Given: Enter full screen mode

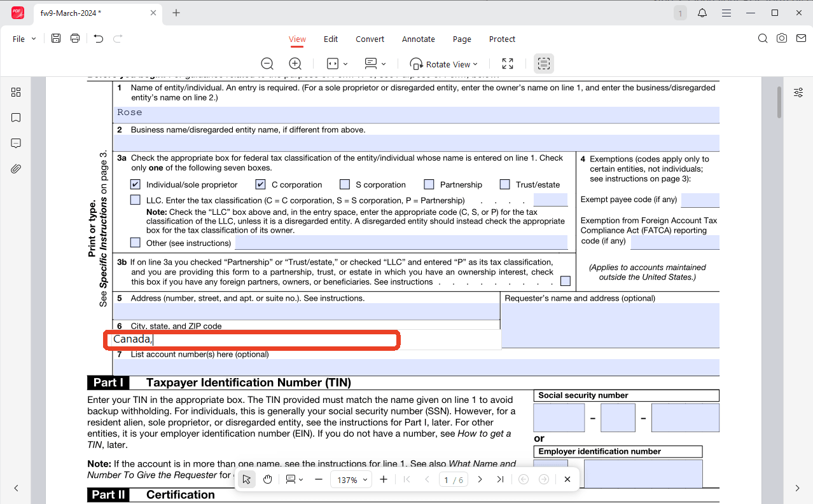Looking at the screenshot, I should point(508,64).
